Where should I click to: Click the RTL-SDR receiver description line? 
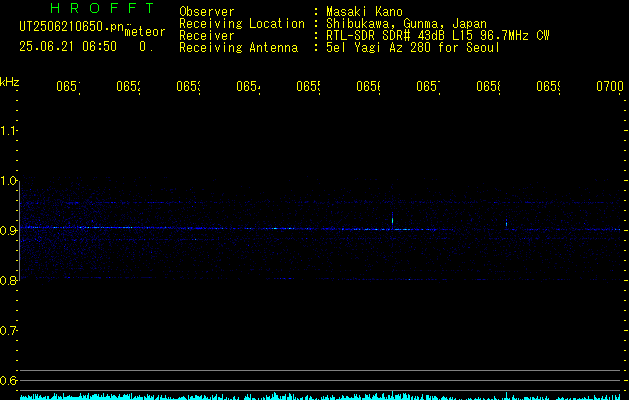[x=438, y=36]
